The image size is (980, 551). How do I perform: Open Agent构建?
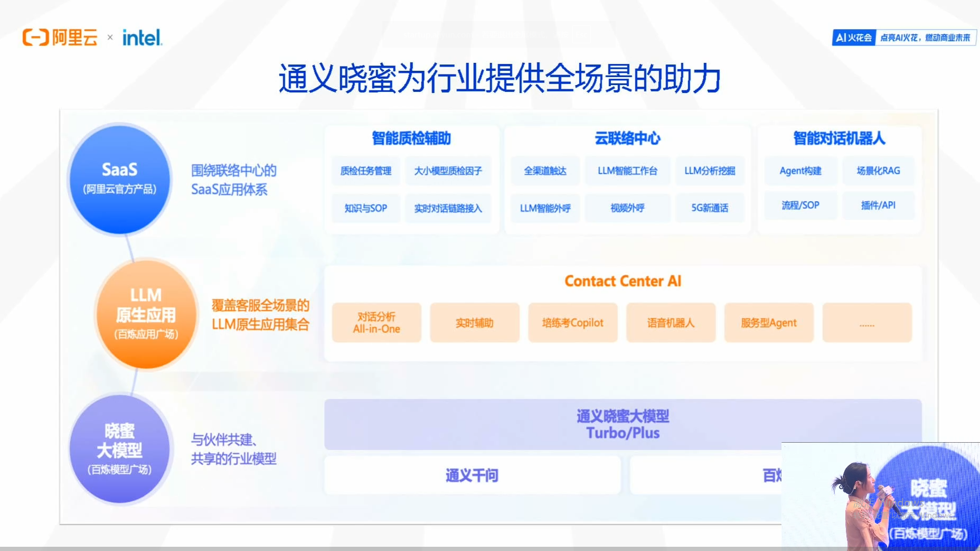(x=800, y=171)
